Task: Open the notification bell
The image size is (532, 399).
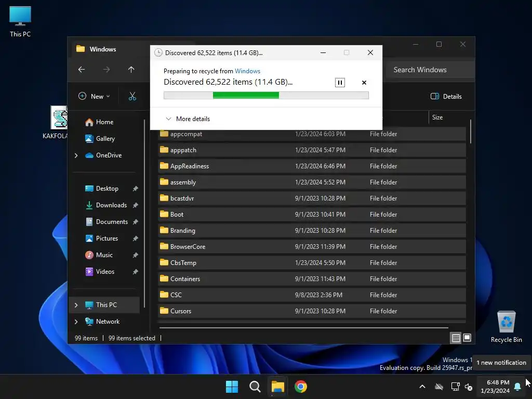Action: [517, 387]
